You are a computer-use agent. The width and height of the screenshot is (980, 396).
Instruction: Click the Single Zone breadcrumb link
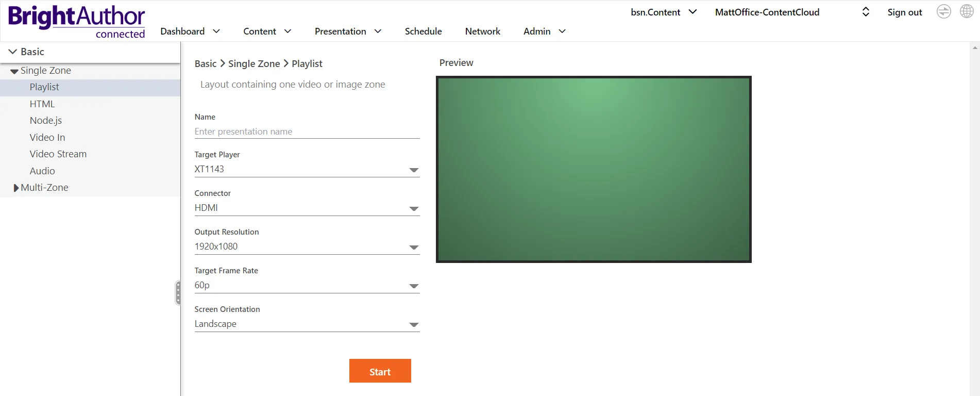click(x=254, y=64)
